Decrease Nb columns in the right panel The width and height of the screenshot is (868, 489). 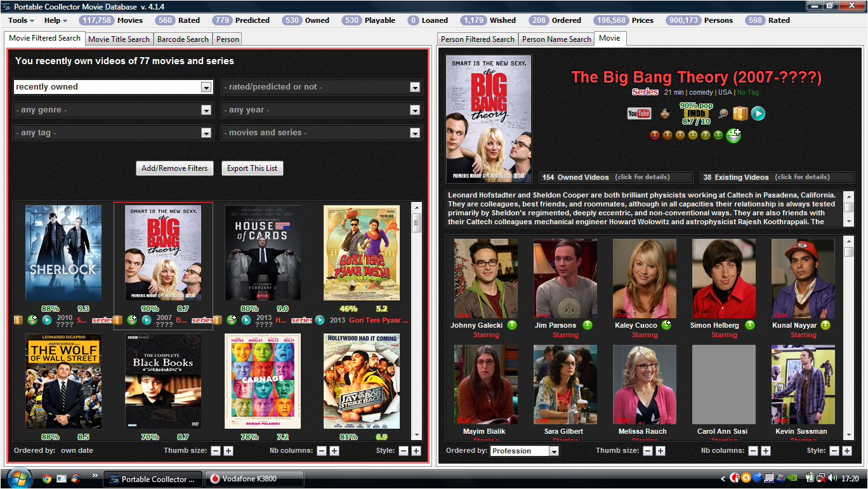(753, 450)
